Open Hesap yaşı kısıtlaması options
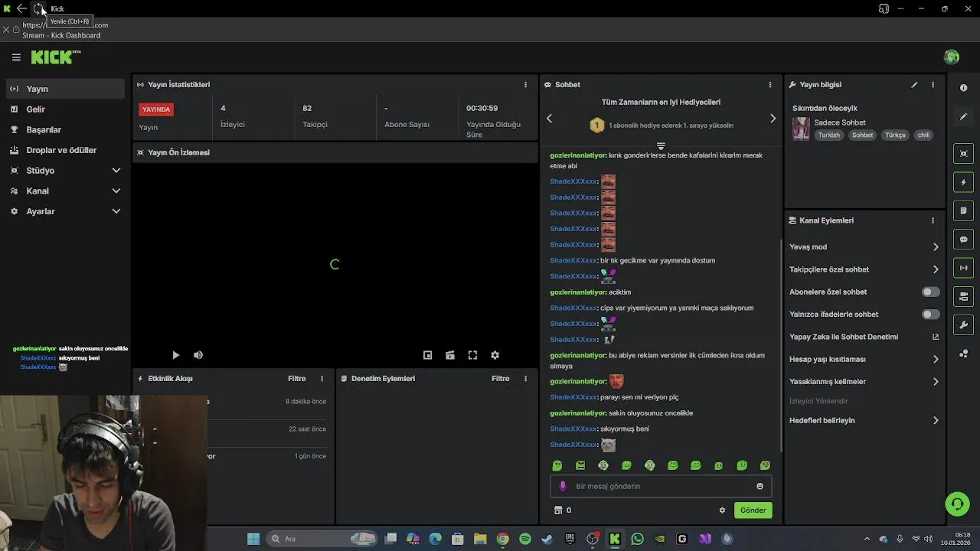Screen dimensions: 980x551 pyautogui.click(x=864, y=359)
